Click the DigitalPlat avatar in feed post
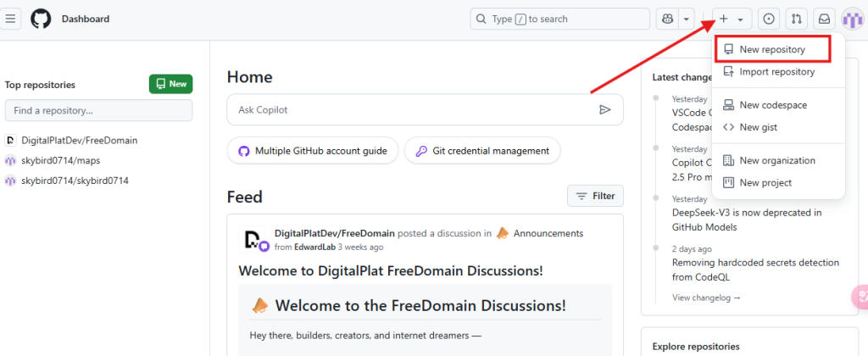Image resolution: width=868 pixels, height=356 pixels. pyautogui.click(x=253, y=240)
